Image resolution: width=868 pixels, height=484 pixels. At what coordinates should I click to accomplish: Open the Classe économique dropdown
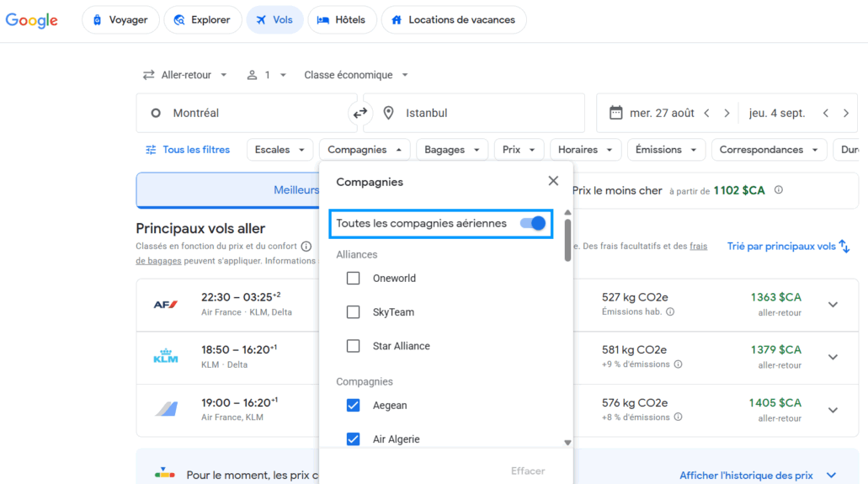(x=356, y=75)
